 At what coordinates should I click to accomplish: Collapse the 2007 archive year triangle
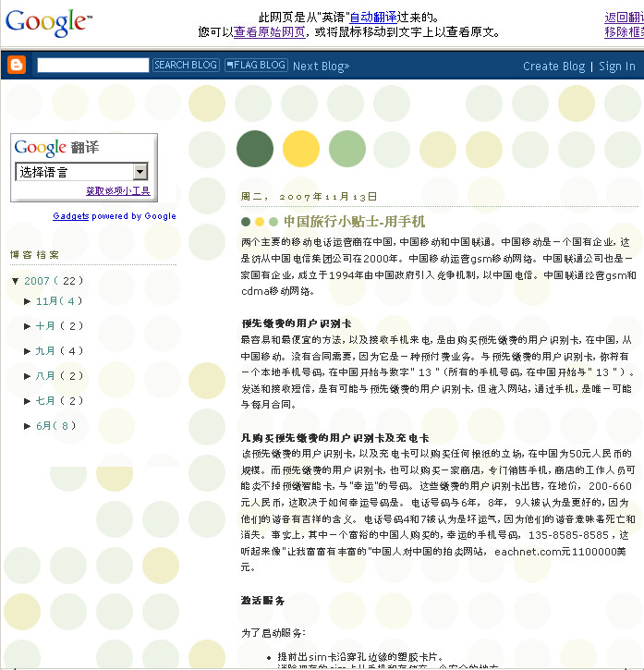pos(16,281)
